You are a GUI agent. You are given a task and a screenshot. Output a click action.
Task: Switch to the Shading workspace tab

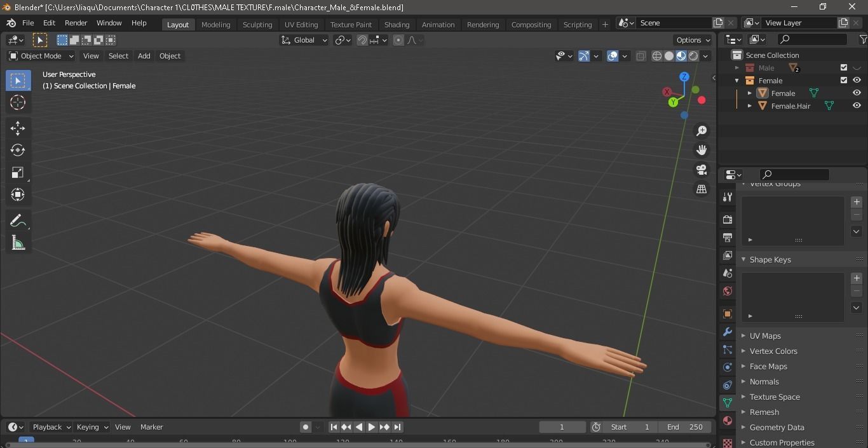(397, 24)
